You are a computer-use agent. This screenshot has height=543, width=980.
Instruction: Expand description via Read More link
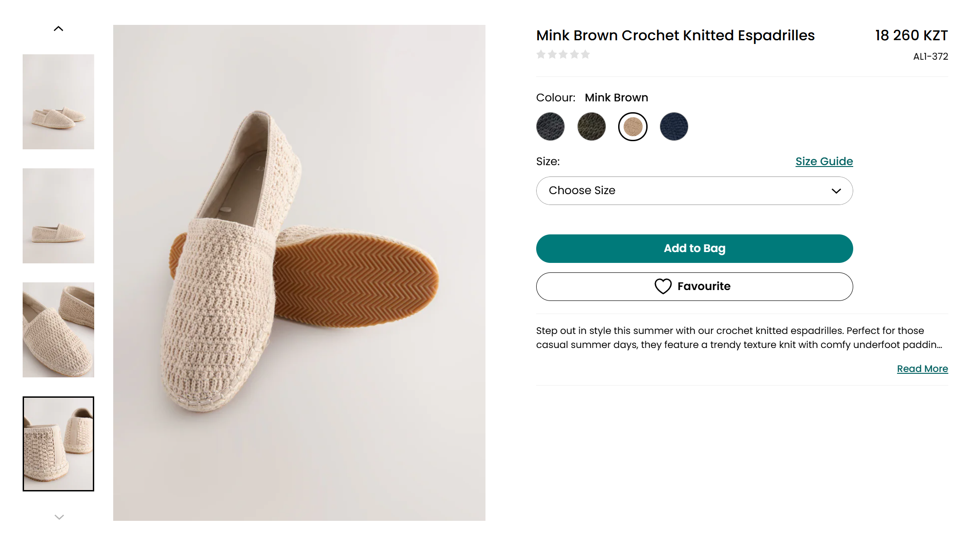(x=922, y=369)
